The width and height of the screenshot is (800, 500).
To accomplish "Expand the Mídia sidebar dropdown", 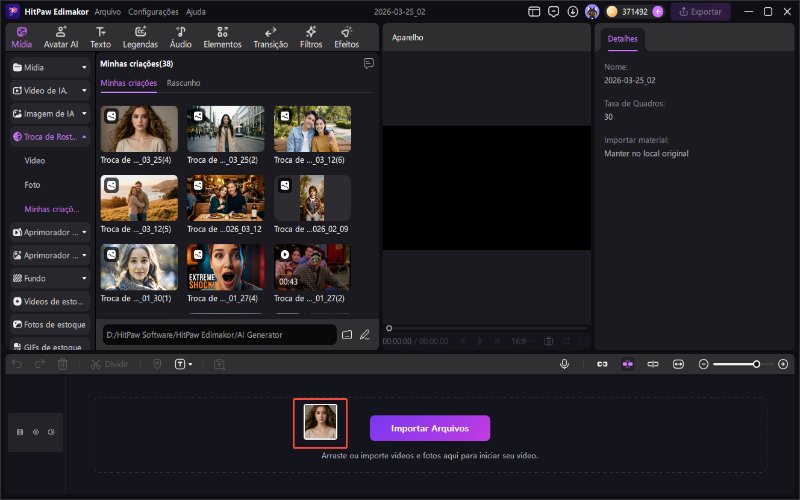I will 85,67.
